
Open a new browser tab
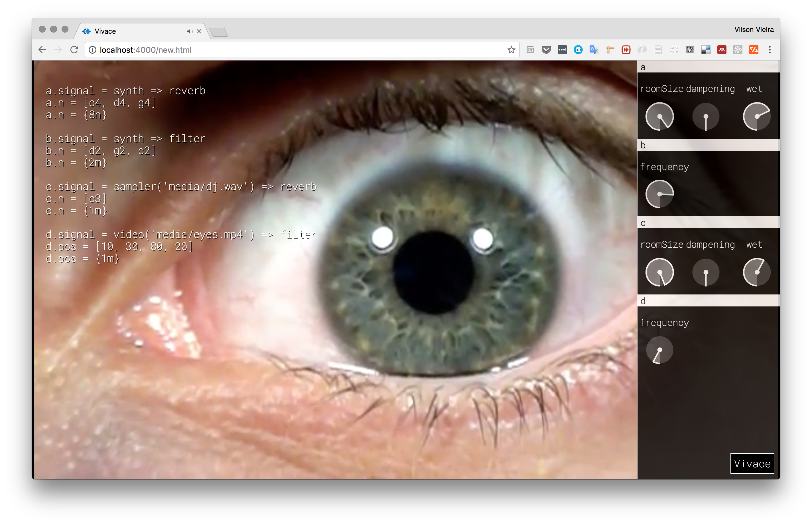pyautogui.click(x=219, y=32)
